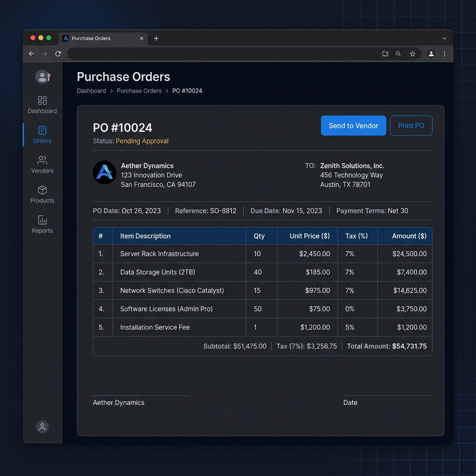Click PO Date: Oct 26, 2023

click(x=126, y=211)
